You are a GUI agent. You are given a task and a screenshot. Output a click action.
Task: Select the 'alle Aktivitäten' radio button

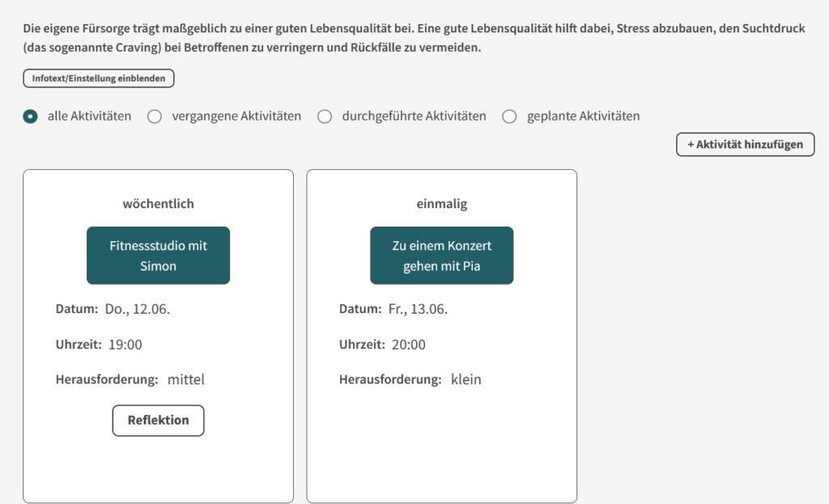[x=30, y=116]
